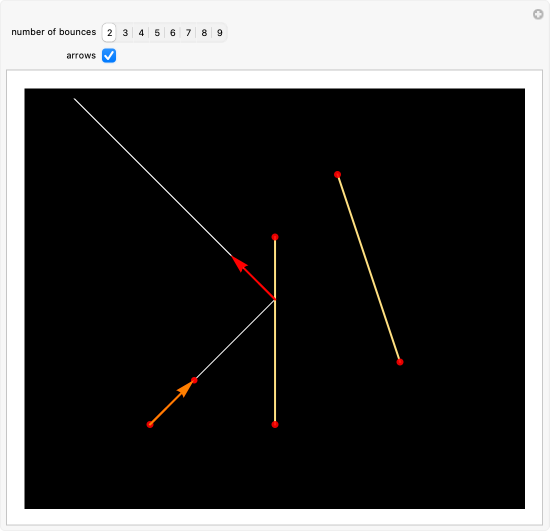The width and height of the screenshot is (550, 532).
Task: Select 3 bounces
Action: 125,33
